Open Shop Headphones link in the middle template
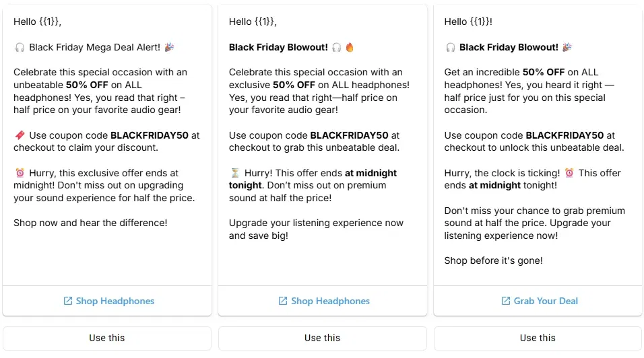 pos(330,301)
